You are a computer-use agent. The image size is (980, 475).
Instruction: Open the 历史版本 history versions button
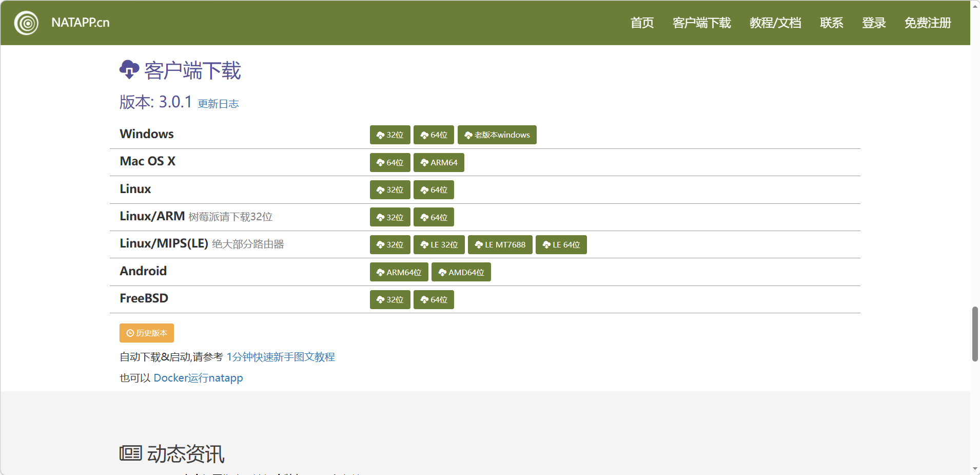point(147,333)
